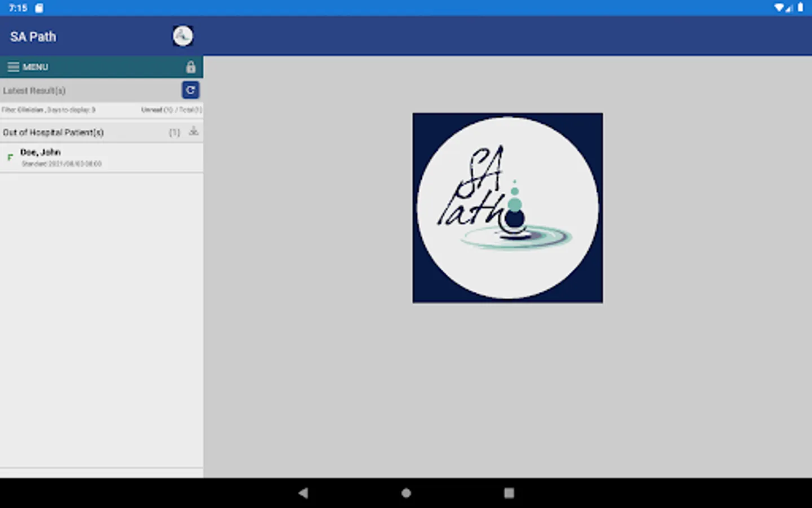Tap the SA Path logo in the app bar

(183, 36)
